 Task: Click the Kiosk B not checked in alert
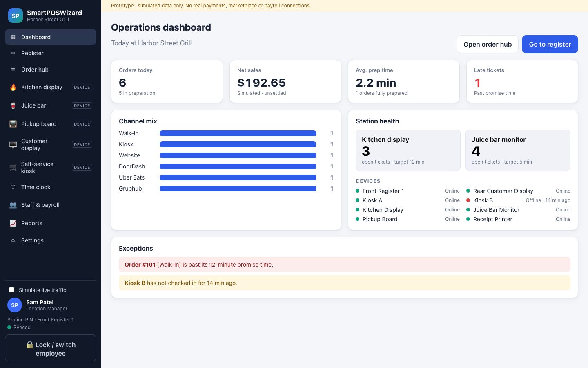pos(345,283)
